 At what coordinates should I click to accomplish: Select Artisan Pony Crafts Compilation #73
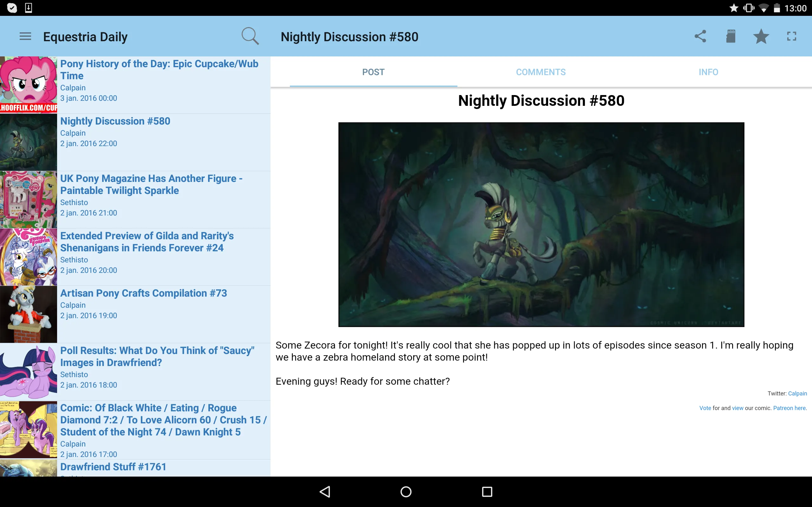[x=143, y=293]
